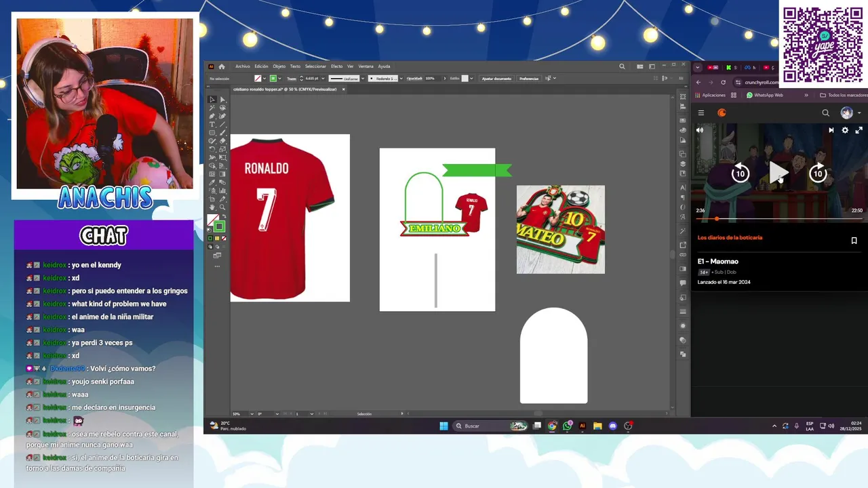Click the Preferencias button
Screen dimensions: 868x488
coord(529,79)
